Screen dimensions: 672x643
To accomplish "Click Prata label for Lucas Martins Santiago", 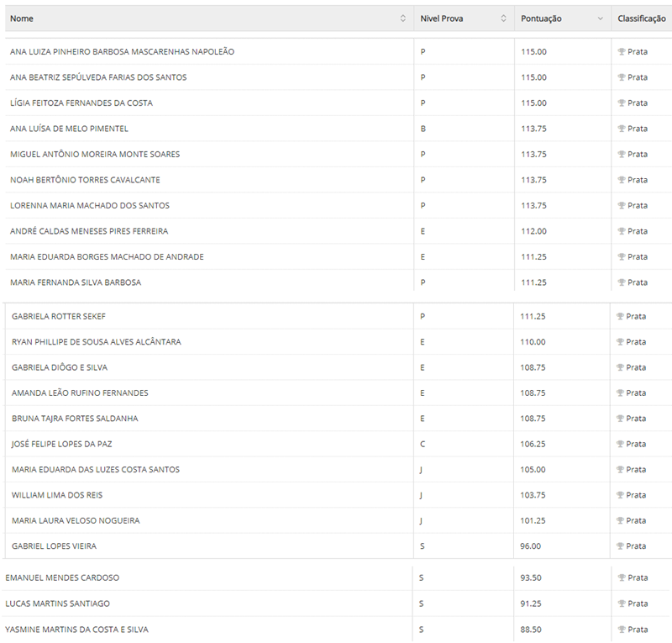I will click(638, 603).
